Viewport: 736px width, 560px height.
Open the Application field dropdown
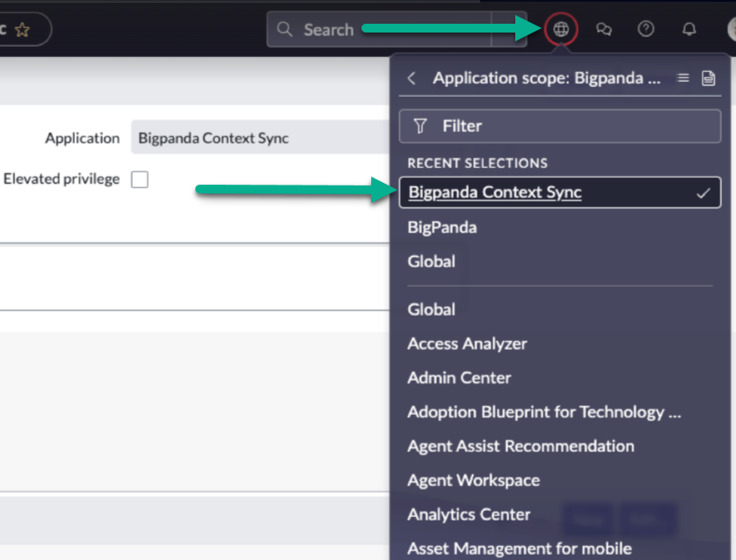coord(259,138)
